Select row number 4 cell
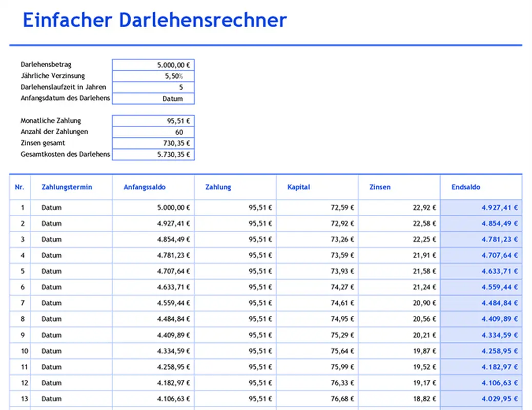The width and height of the screenshot is (532, 410). tap(20, 255)
